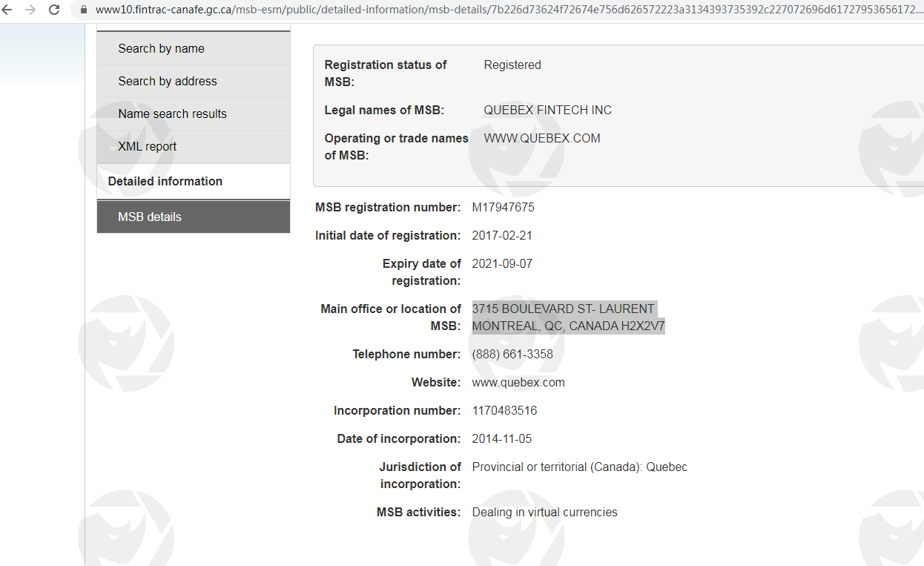Click the browser back arrow
Image resolution: width=924 pixels, height=566 pixels.
(7, 10)
